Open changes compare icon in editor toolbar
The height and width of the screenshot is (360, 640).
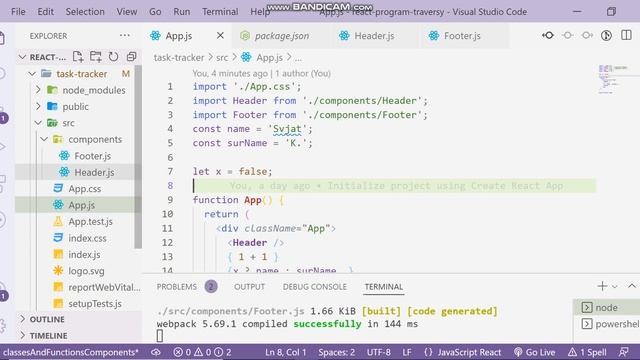(x=548, y=36)
